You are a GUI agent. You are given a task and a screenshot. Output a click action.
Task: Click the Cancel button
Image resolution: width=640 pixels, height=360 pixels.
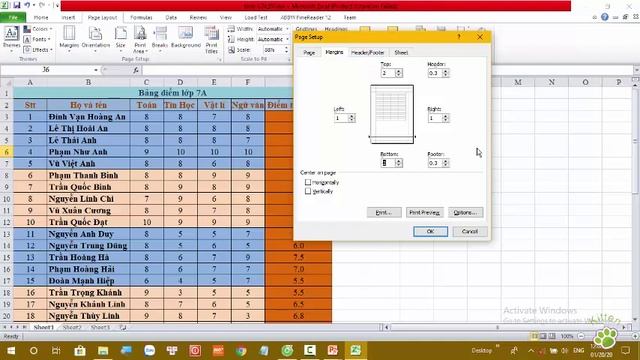(469, 231)
